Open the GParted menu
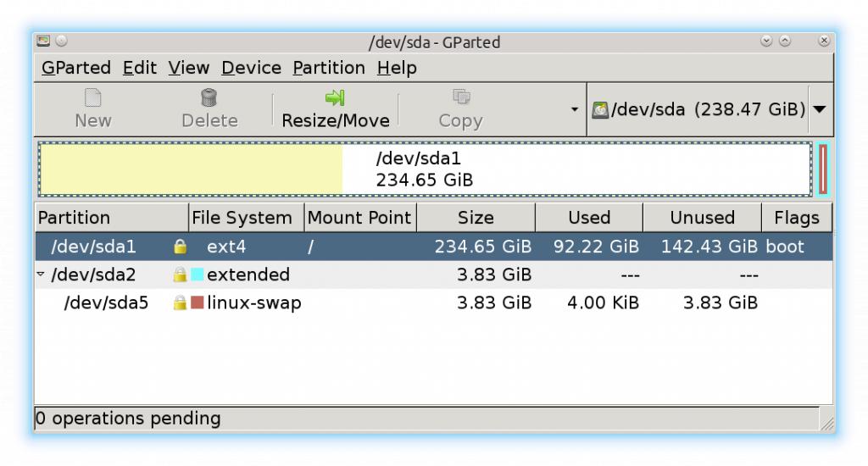Image resolution: width=868 pixels, height=466 pixels. pyautogui.click(x=76, y=68)
